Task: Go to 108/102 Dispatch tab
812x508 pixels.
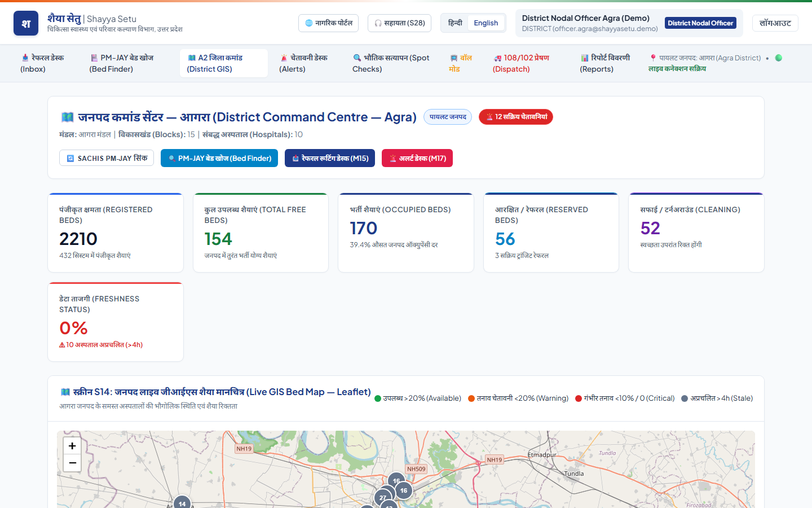Action: (x=520, y=63)
